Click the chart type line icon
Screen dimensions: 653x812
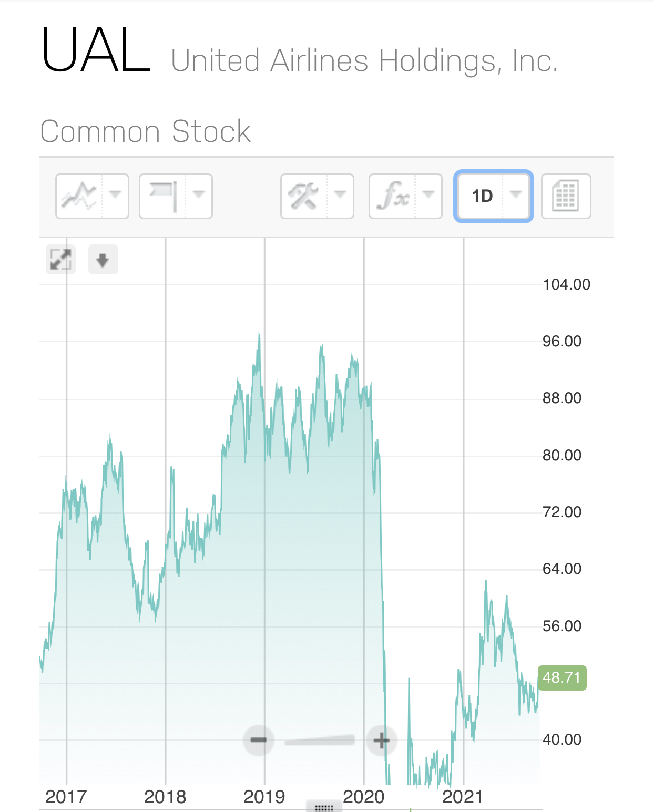click(79, 196)
